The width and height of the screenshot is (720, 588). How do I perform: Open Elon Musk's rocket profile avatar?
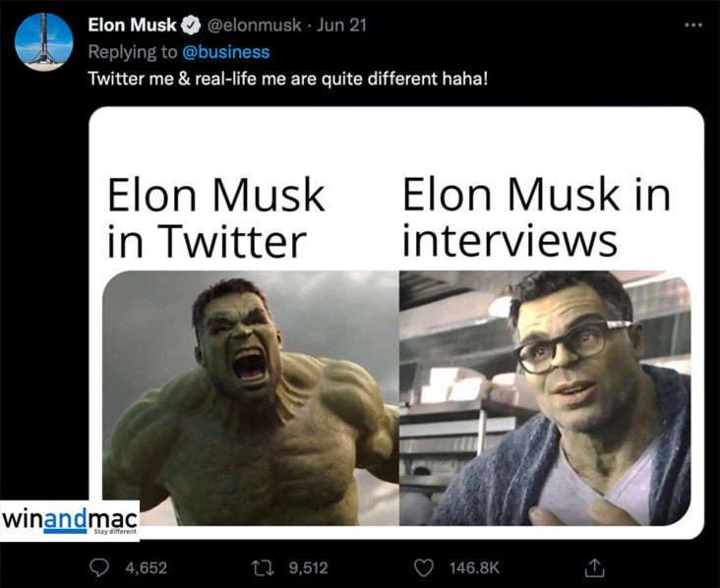(x=45, y=42)
